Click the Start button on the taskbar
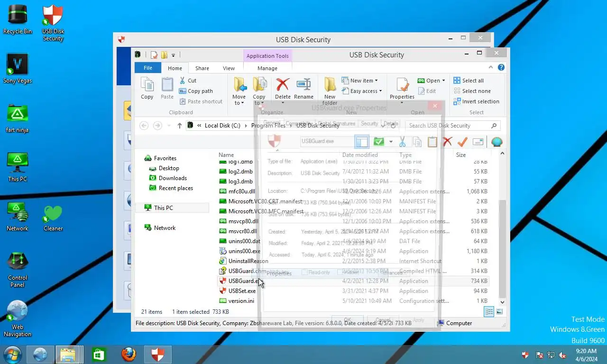 (x=12, y=355)
